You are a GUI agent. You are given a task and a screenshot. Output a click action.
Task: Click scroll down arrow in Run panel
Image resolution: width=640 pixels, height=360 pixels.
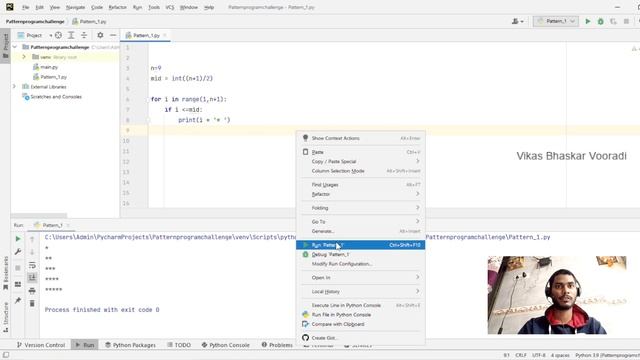[x=32, y=252]
